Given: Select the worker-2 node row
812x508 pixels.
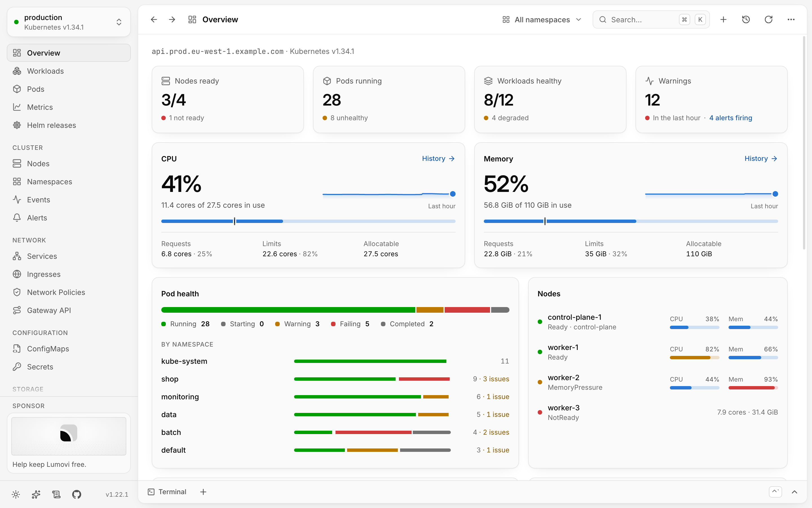Looking at the screenshot, I should point(658,382).
